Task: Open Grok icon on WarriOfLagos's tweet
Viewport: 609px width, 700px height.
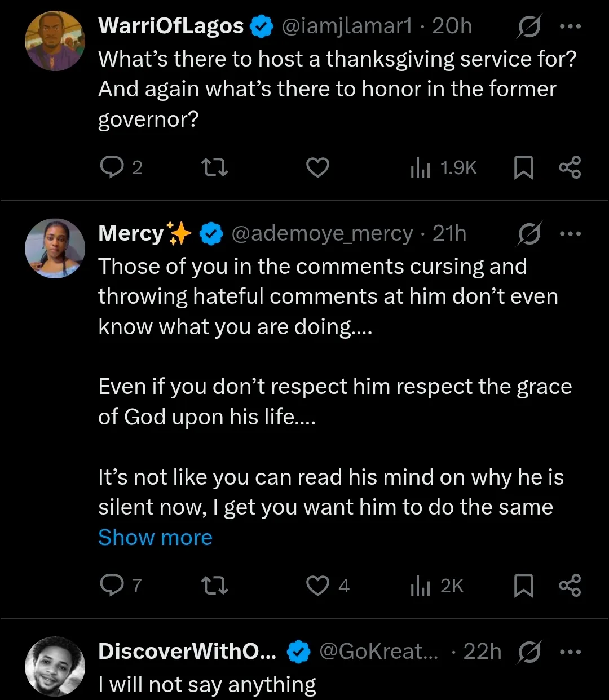Action: coord(528,26)
